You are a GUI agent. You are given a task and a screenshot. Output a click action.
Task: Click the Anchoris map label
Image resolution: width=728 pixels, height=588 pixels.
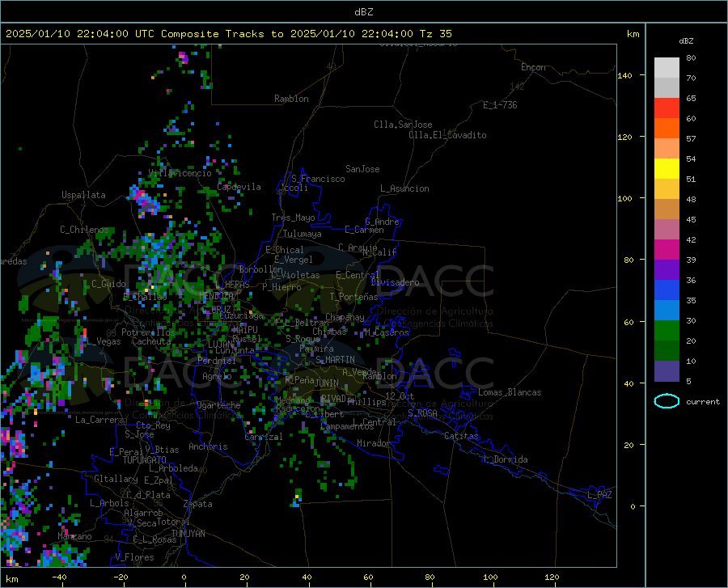pos(208,447)
